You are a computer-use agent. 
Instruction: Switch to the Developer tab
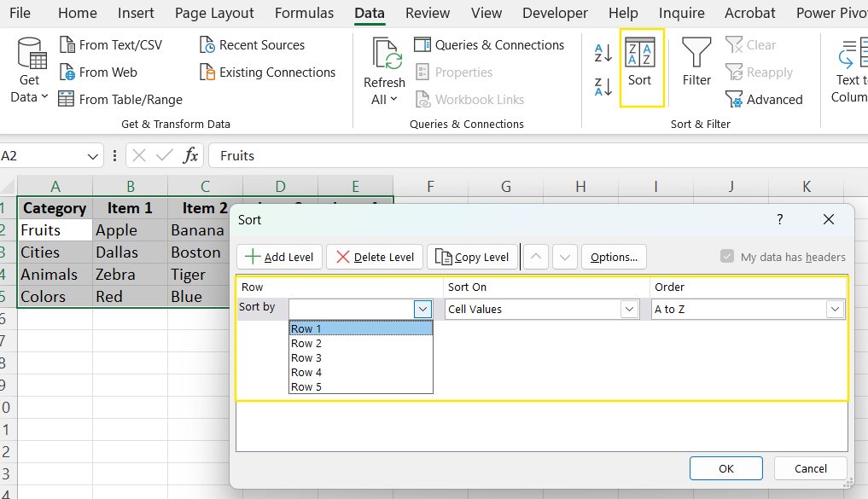[x=556, y=13]
